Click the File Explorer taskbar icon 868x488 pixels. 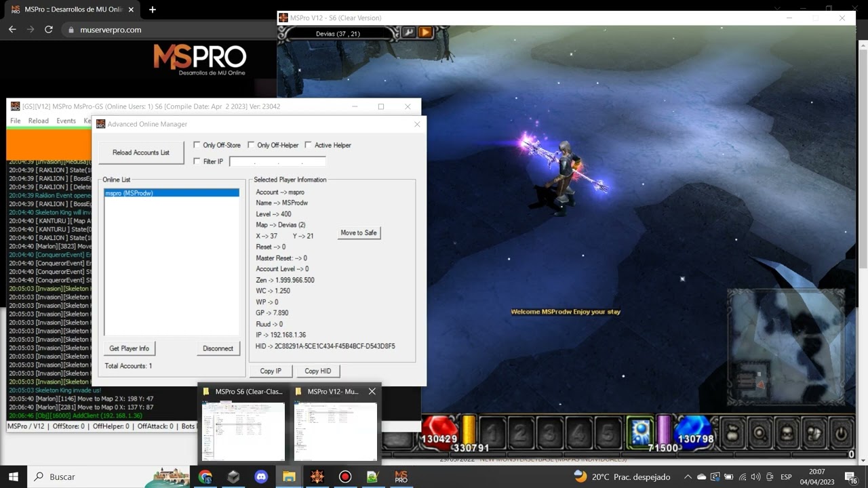pos(289,476)
